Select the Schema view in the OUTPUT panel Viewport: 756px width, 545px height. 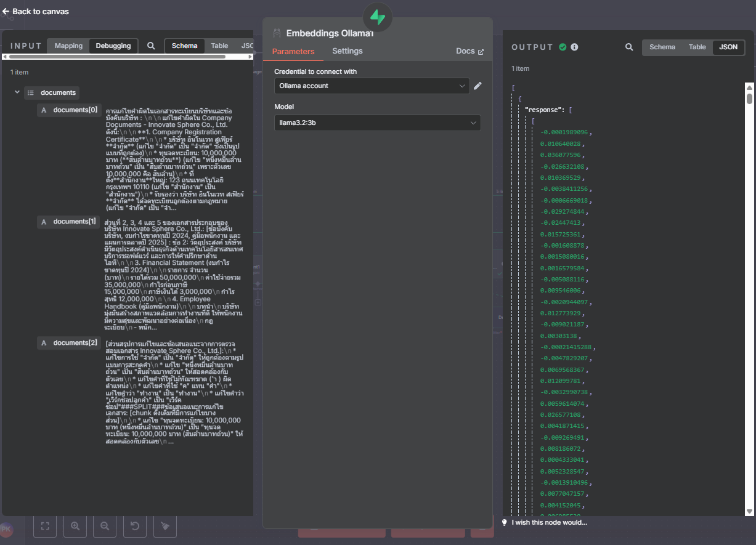click(x=662, y=47)
